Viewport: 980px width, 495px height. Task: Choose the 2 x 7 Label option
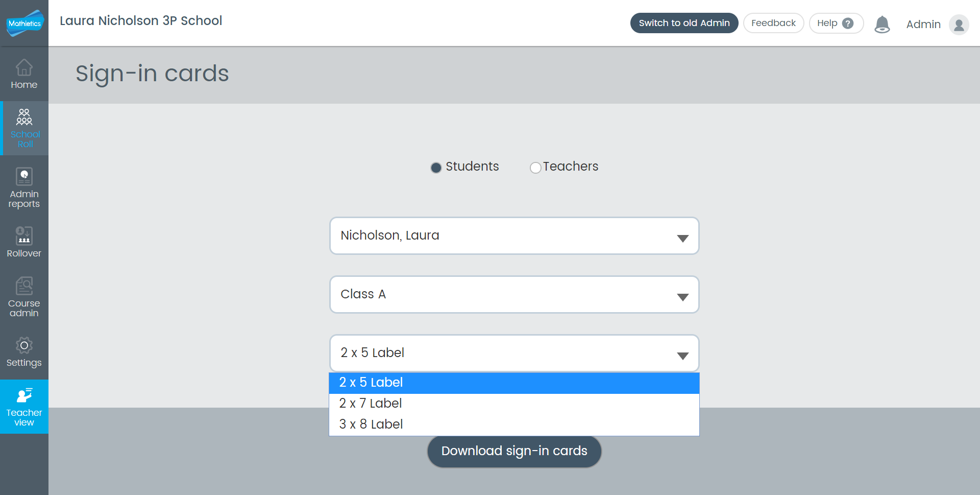click(514, 404)
